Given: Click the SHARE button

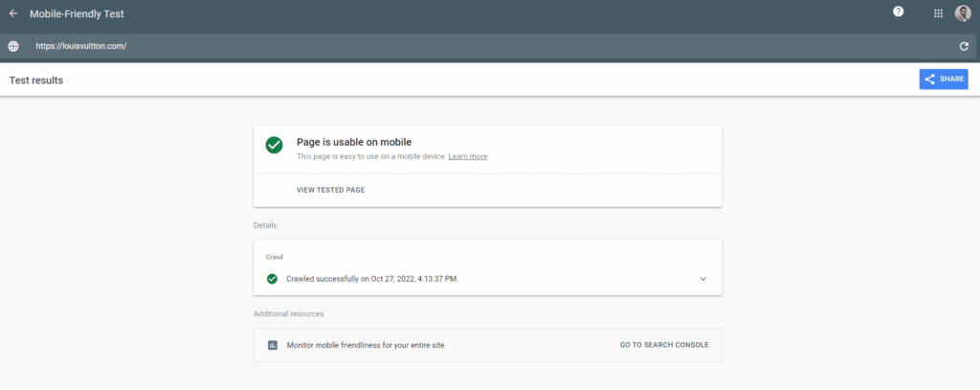Looking at the screenshot, I should (x=944, y=80).
